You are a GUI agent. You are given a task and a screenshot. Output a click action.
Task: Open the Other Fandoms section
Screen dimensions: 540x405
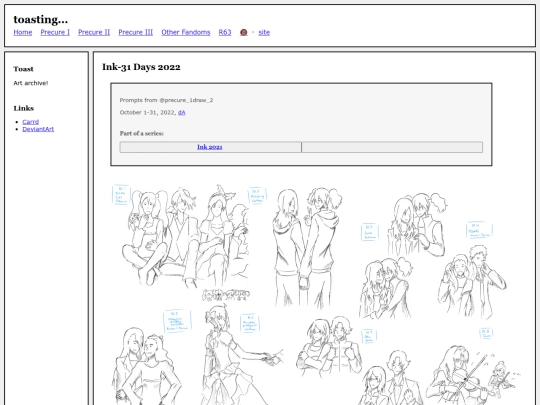coord(186,32)
